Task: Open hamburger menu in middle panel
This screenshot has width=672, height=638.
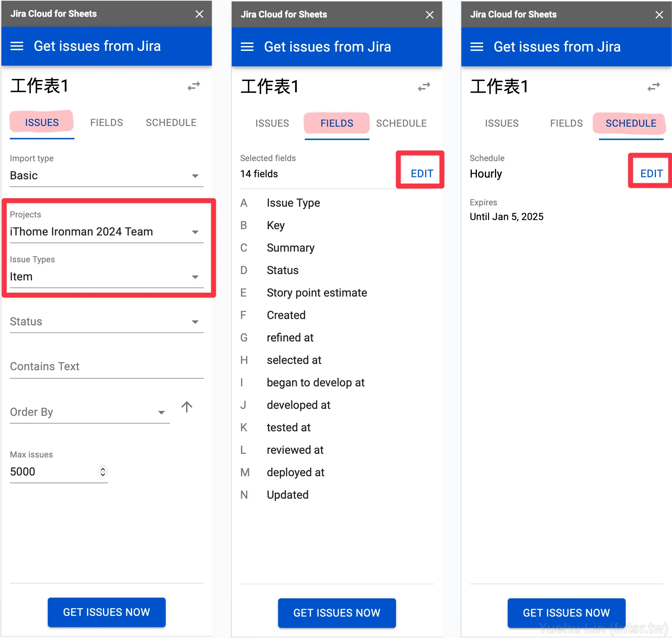Action: coord(247,47)
